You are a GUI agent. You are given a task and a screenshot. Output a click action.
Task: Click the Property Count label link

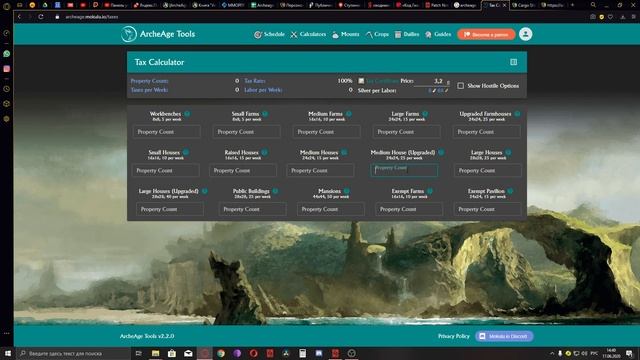click(149, 81)
